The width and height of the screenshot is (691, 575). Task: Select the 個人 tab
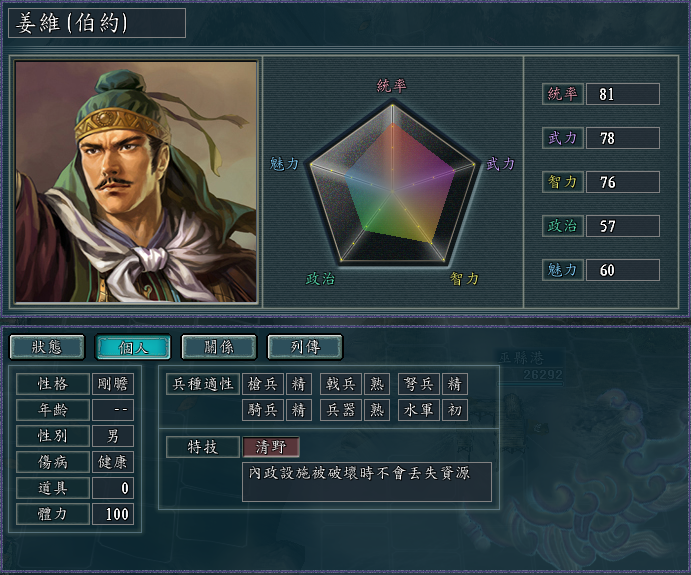click(x=133, y=347)
